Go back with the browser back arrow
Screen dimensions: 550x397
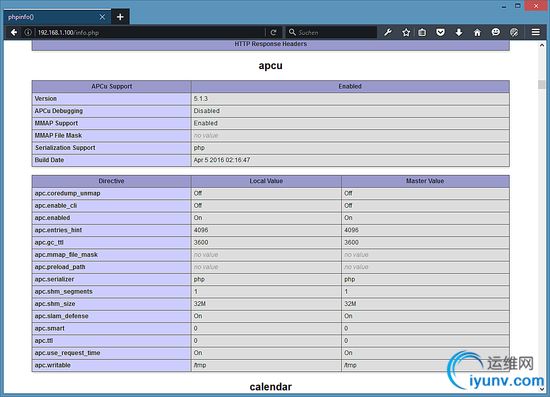(x=14, y=33)
